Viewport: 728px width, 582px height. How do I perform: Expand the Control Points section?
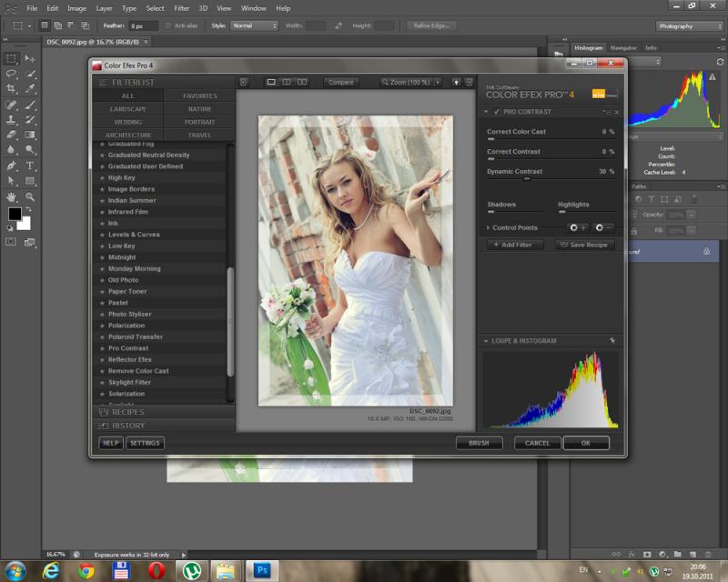click(x=488, y=227)
